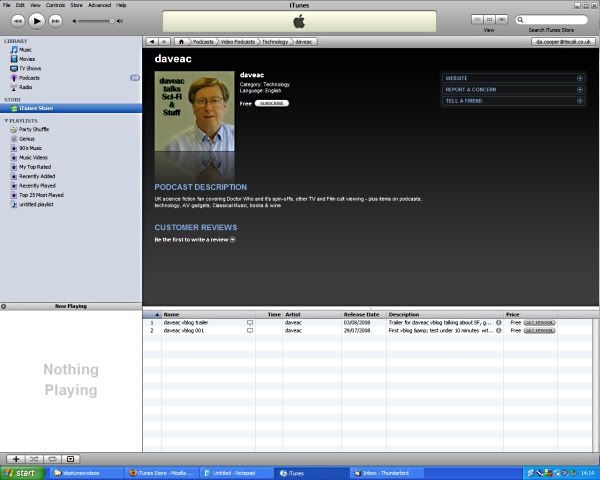Toggle shuffle button

click(34, 459)
